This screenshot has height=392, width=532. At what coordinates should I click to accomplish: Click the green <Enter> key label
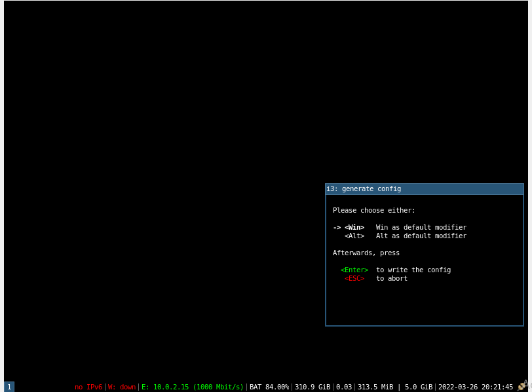click(x=354, y=270)
